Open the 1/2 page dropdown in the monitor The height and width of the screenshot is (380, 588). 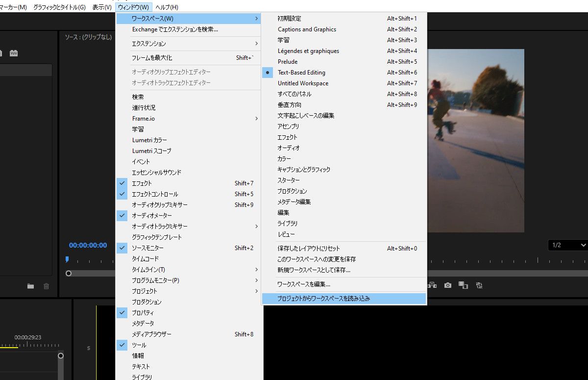tap(567, 245)
